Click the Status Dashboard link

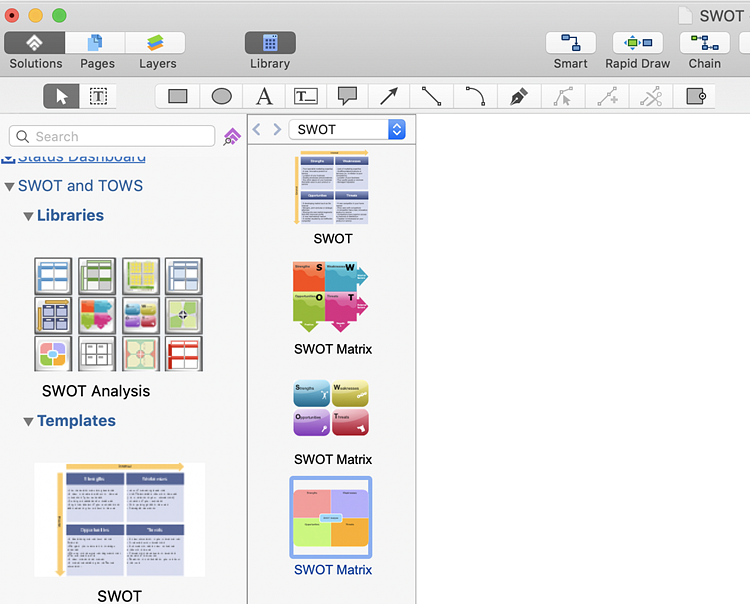click(x=81, y=157)
